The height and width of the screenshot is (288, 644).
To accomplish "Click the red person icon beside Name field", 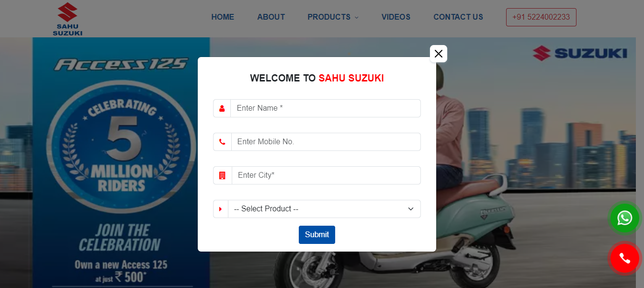I will 222,108.
